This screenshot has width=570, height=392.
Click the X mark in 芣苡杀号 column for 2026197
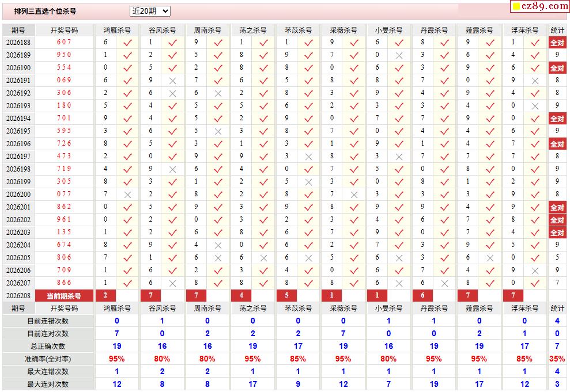point(308,157)
